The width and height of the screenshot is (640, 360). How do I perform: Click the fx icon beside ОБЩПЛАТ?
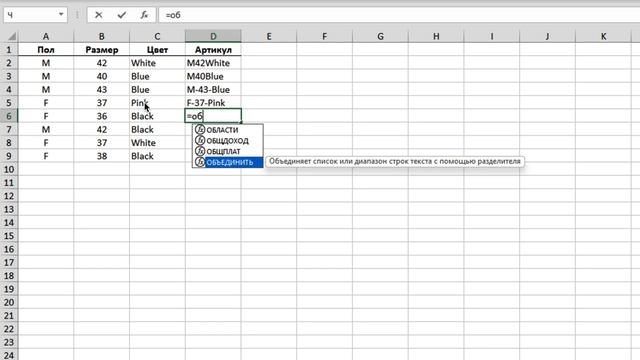click(x=200, y=151)
